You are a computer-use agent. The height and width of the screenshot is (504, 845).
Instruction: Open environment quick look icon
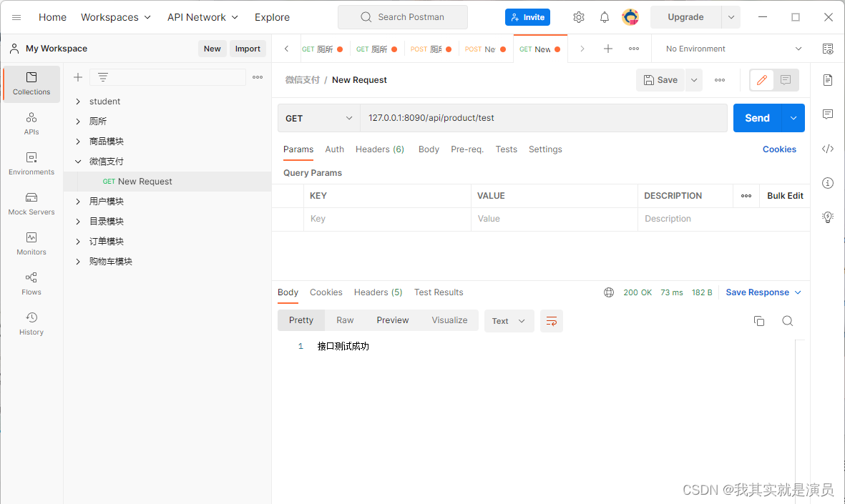tap(828, 49)
